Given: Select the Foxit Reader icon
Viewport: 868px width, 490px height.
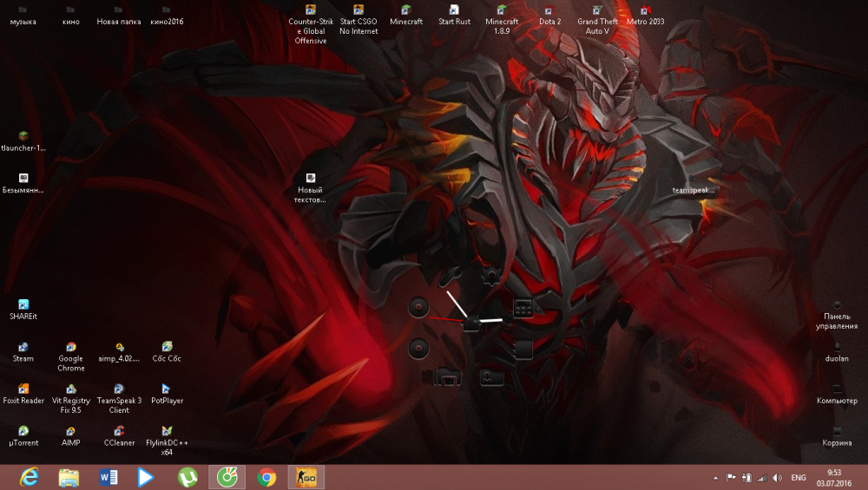Looking at the screenshot, I should click(23, 389).
